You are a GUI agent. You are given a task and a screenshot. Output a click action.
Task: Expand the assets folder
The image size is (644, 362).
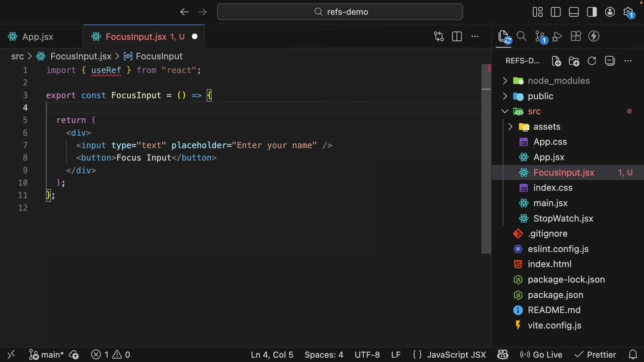click(568, 127)
